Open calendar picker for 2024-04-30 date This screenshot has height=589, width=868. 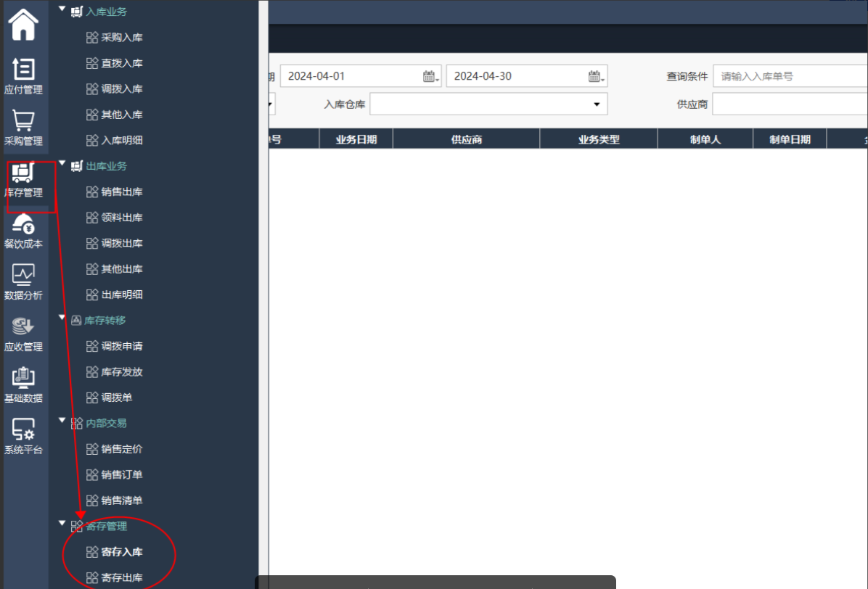pos(595,76)
